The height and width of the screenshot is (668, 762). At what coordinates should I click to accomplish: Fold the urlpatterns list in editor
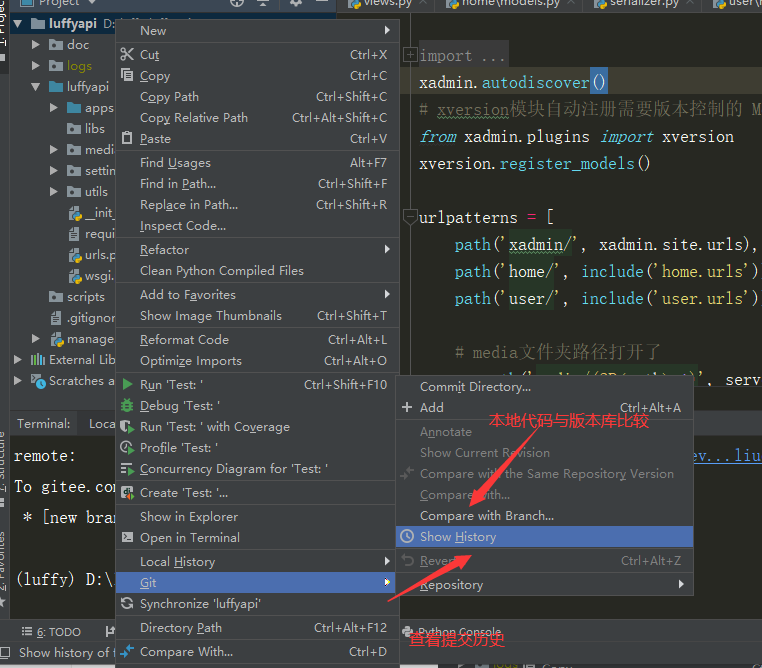point(410,217)
